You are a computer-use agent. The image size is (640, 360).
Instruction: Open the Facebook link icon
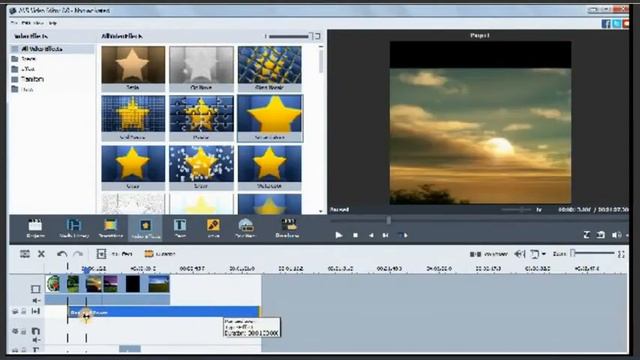pyautogui.click(x=606, y=24)
